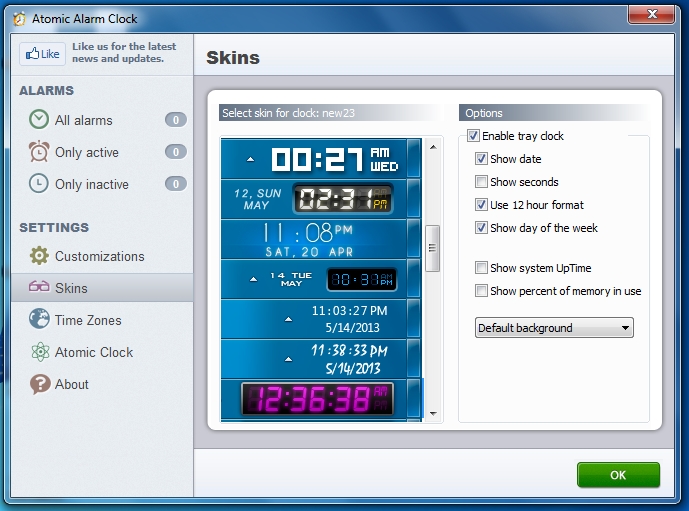Select the magenta 12:36:38 LED skin

tap(321, 399)
